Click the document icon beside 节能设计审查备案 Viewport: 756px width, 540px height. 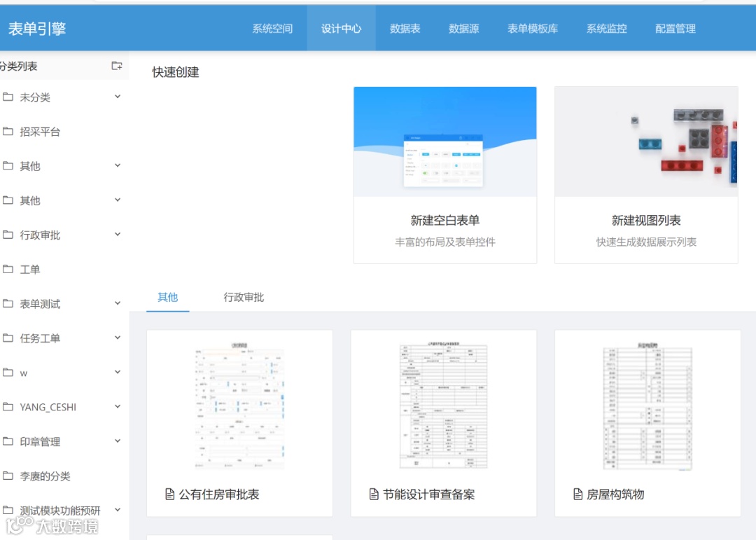374,494
